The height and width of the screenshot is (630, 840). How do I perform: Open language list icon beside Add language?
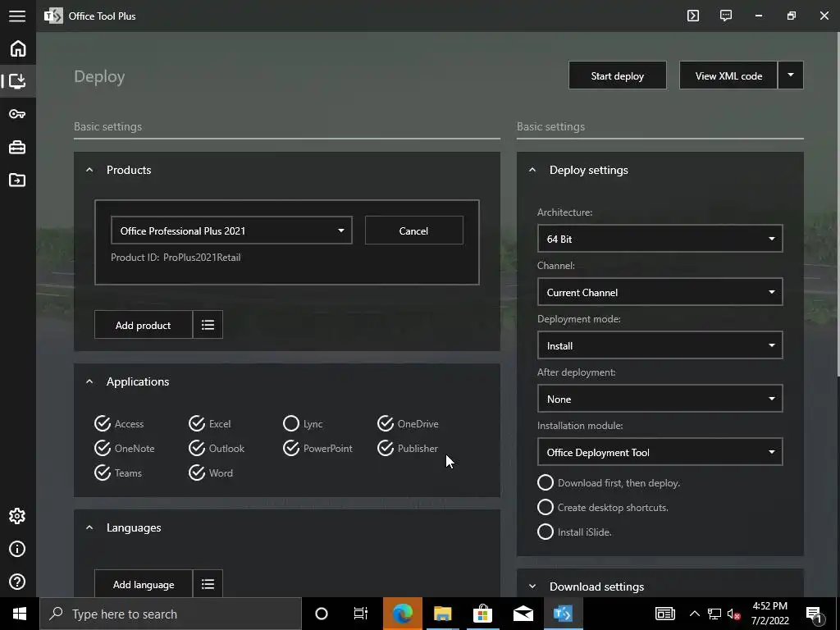pos(208,584)
